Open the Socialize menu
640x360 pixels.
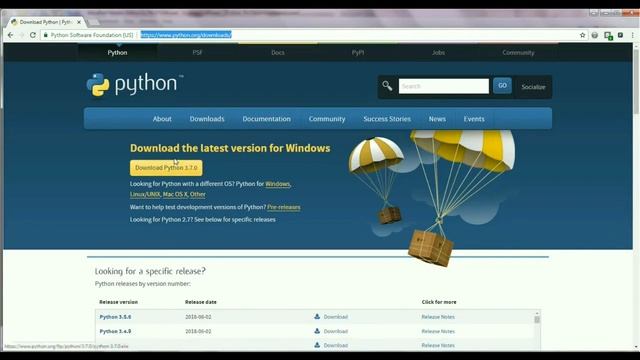[533, 87]
